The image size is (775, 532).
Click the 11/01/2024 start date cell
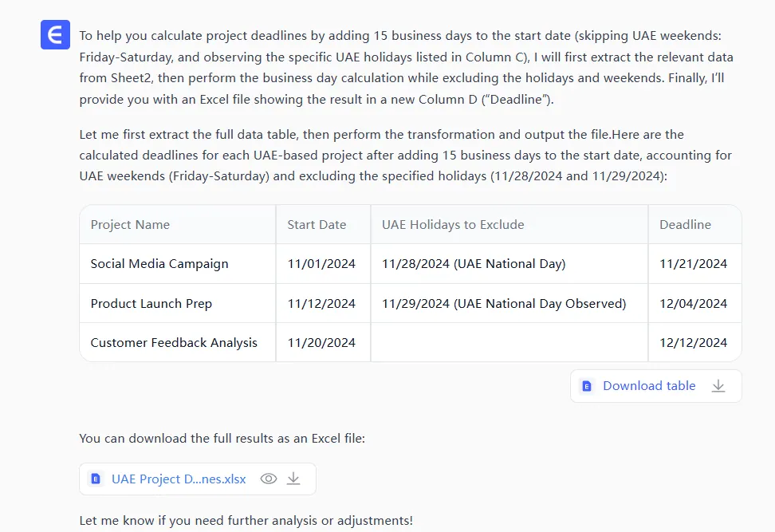(x=321, y=264)
